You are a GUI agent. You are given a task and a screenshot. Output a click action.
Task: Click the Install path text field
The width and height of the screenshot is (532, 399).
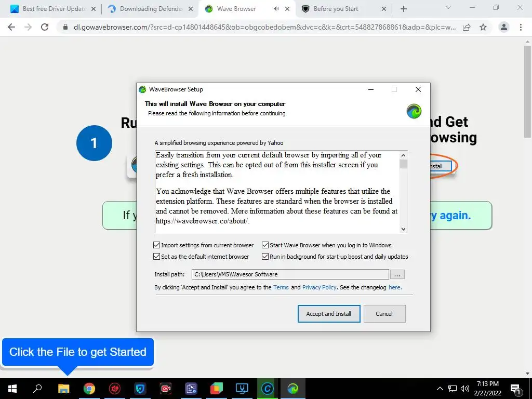(x=290, y=274)
